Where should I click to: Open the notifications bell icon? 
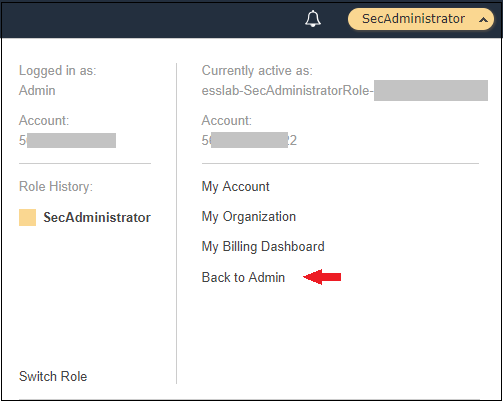click(x=313, y=19)
